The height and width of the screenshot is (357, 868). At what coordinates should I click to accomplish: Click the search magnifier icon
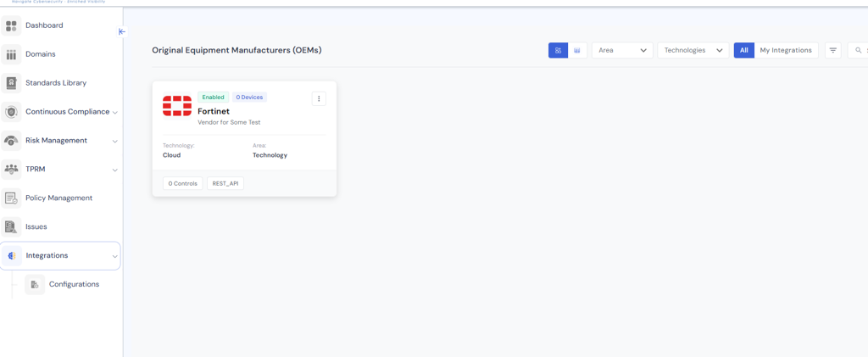(859, 50)
